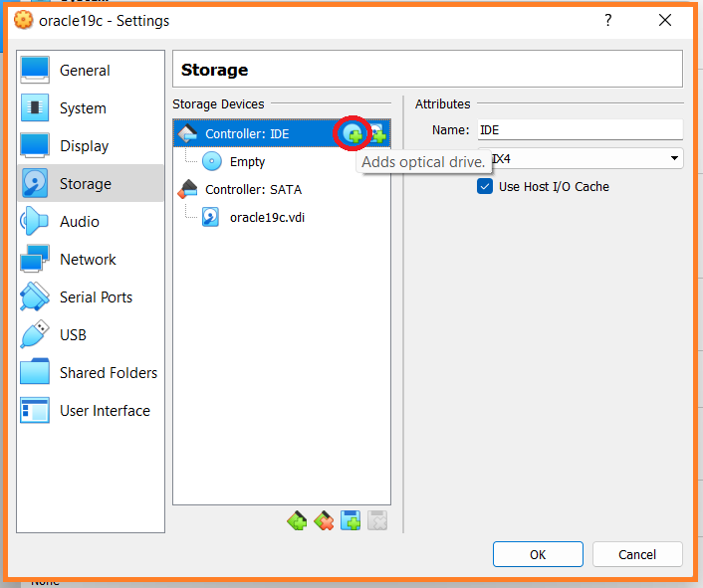Click the SATA controller icon
Image resolution: width=703 pixels, height=588 pixels.
point(187,189)
